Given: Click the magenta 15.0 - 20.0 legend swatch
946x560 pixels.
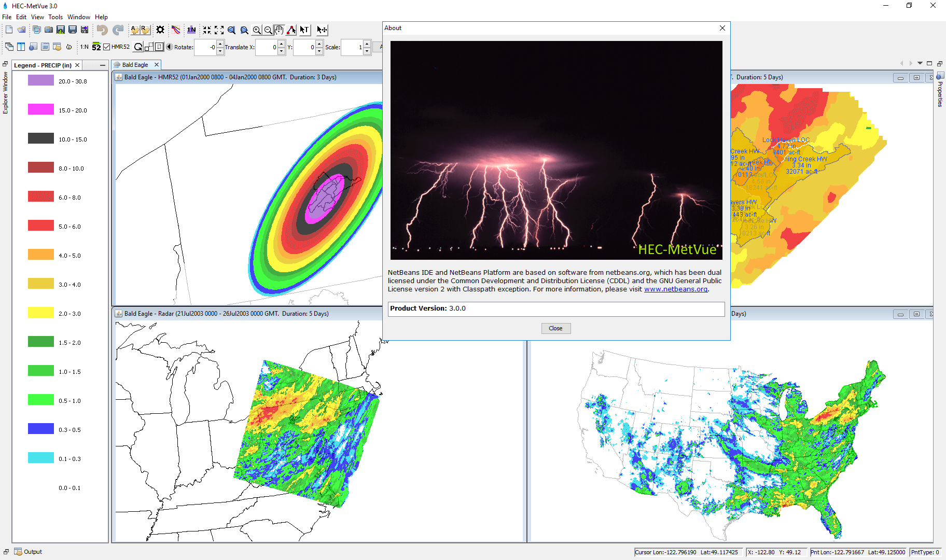Looking at the screenshot, I should point(41,109).
